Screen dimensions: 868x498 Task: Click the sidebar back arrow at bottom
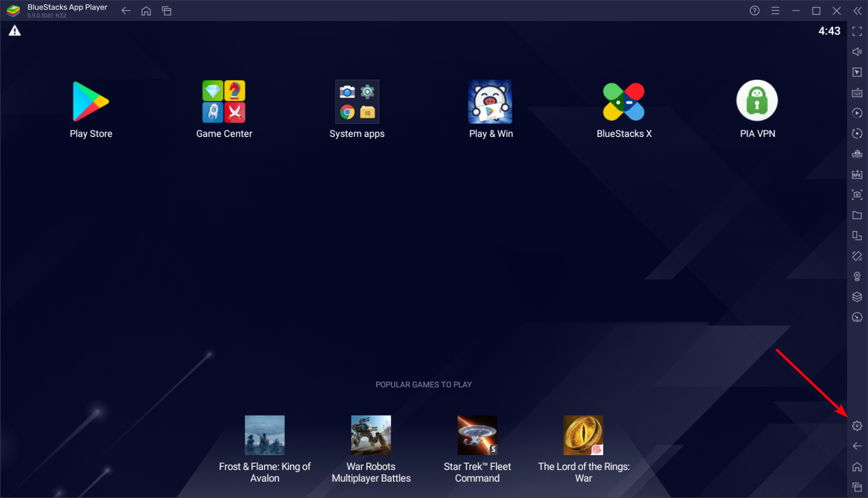click(857, 446)
